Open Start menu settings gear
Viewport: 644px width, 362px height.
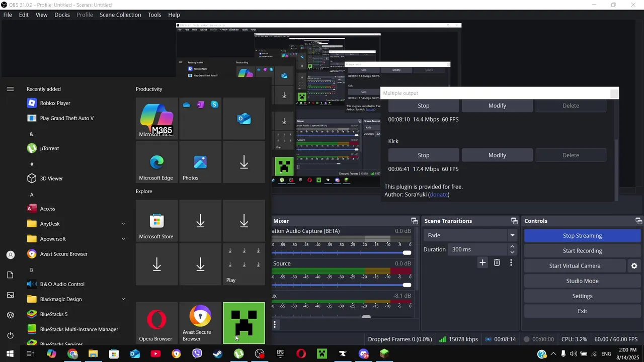(x=10, y=315)
